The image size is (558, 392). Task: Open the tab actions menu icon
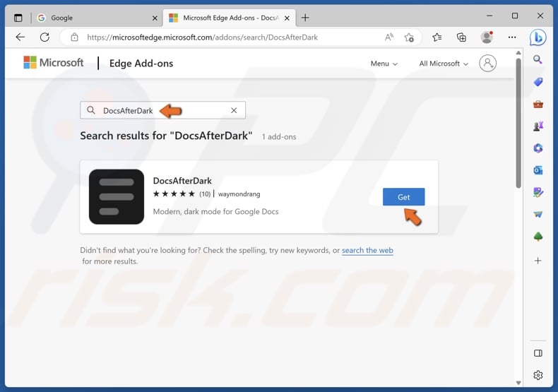coord(18,18)
